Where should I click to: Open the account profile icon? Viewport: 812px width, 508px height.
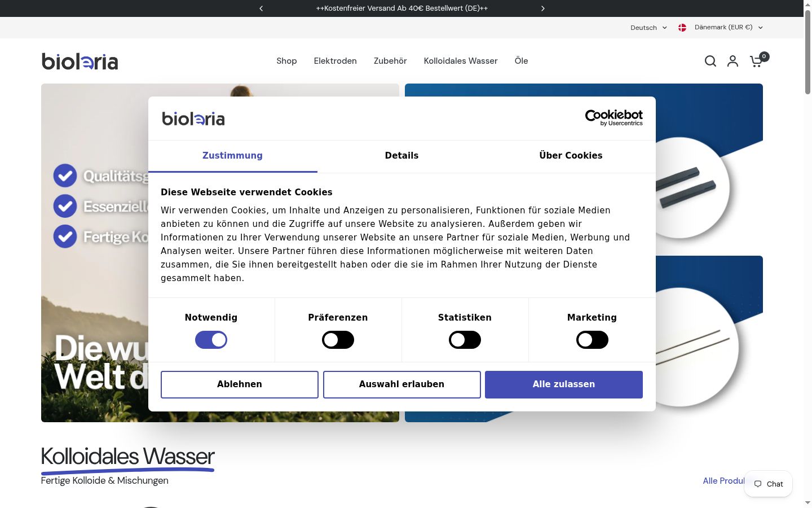click(x=732, y=61)
